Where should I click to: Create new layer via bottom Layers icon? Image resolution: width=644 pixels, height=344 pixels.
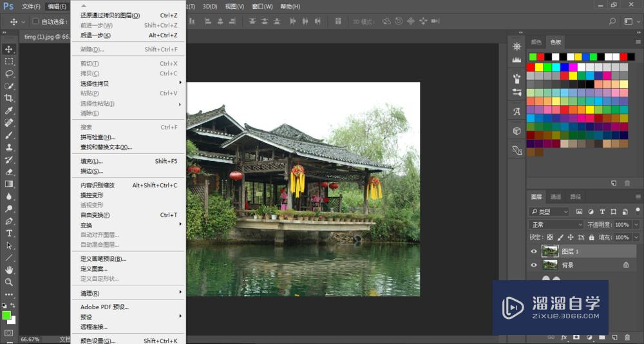coord(614,337)
